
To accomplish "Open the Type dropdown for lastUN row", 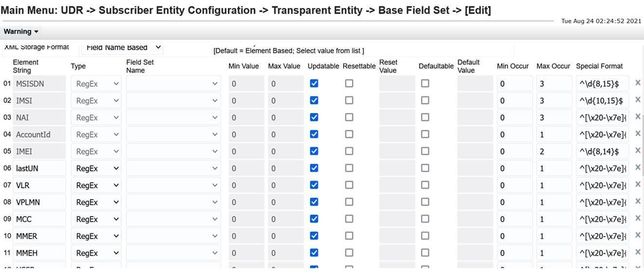I will (x=96, y=168).
